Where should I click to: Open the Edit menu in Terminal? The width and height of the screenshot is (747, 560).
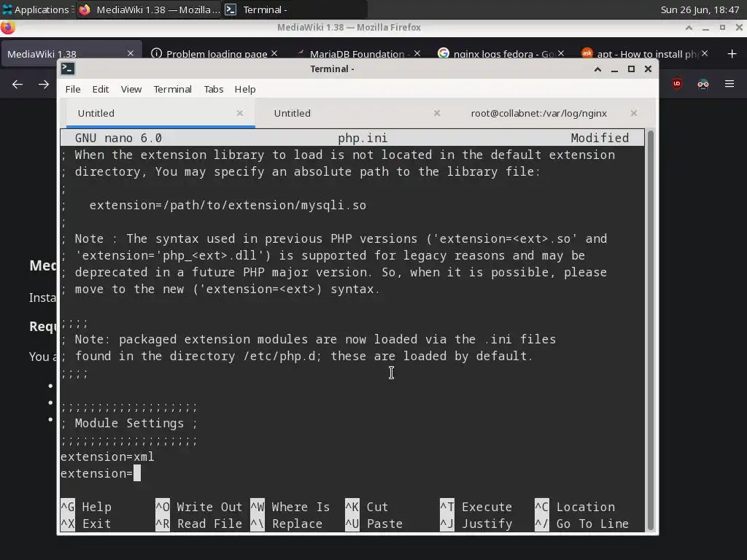[101, 89]
